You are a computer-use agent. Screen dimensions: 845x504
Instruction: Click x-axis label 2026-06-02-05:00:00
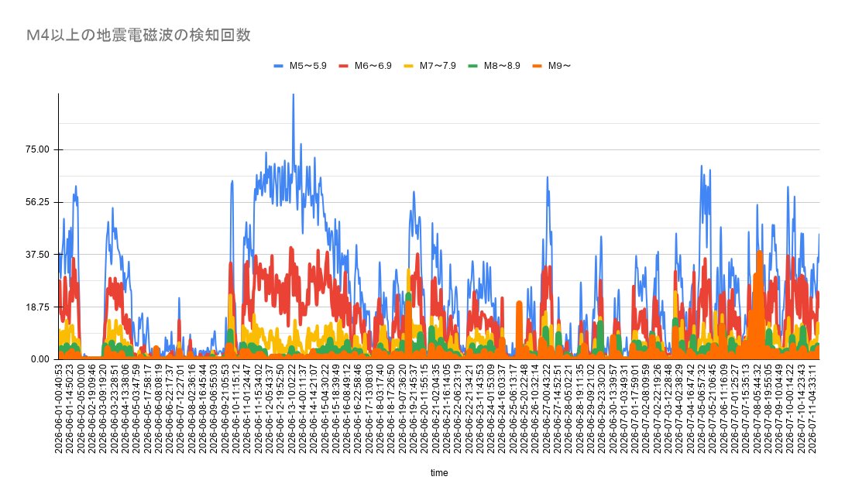click(81, 409)
